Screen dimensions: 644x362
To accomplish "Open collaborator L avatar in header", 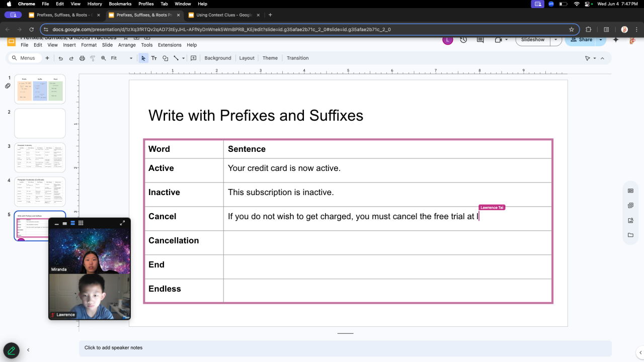I will (x=448, y=40).
